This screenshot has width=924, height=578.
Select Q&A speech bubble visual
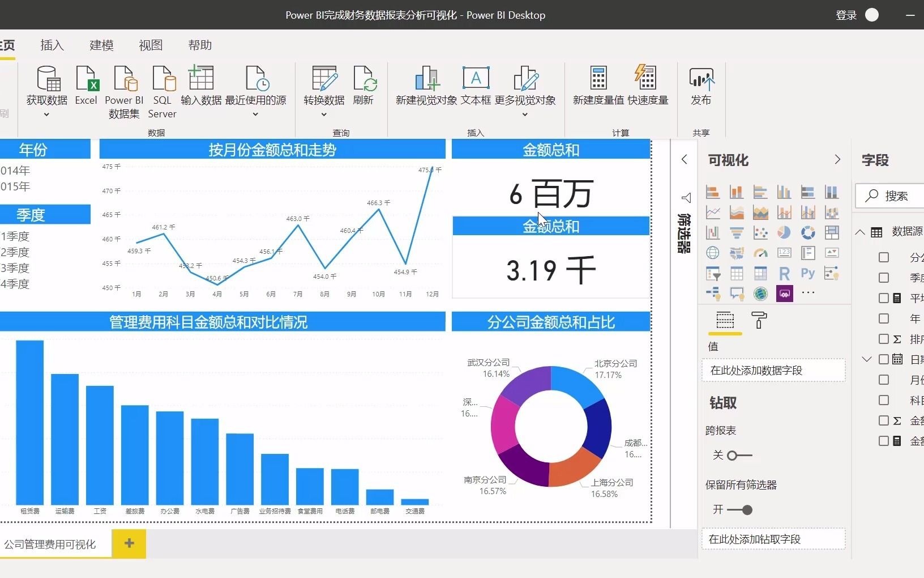(737, 294)
